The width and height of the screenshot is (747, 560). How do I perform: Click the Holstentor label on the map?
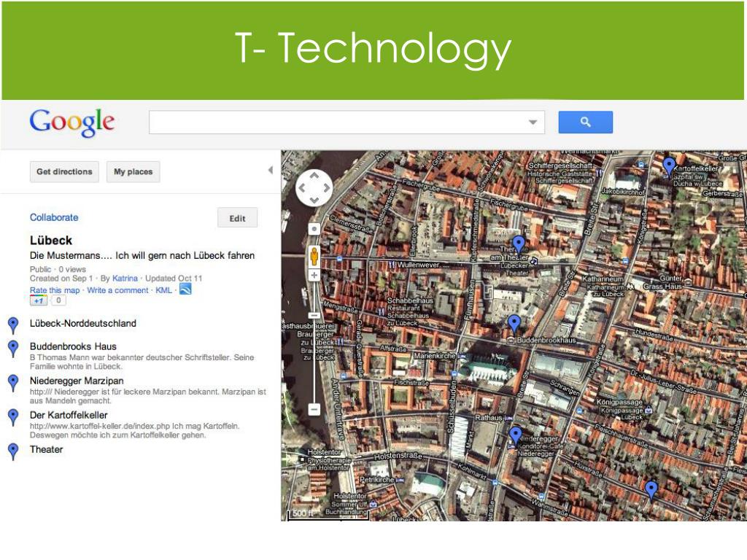point(324,452)
